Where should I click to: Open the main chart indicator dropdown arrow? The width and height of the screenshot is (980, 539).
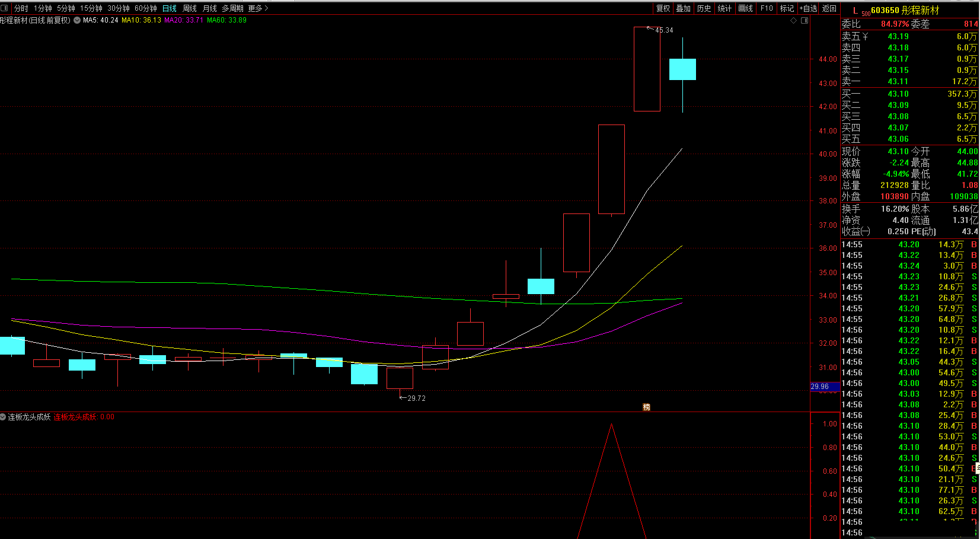(x=77, y=20)
